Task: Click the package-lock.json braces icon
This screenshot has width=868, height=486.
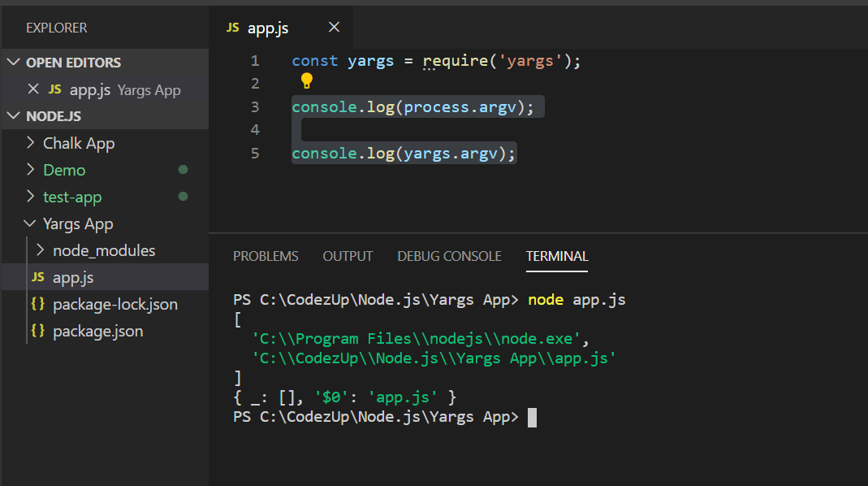Action: [x=37, y=304]
